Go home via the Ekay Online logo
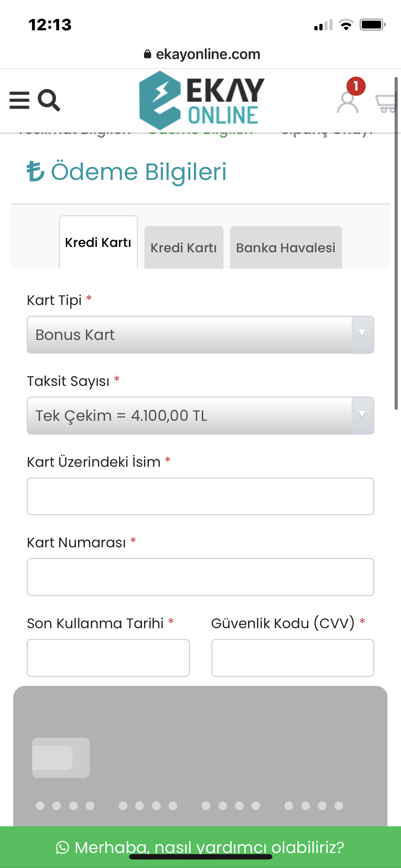Viewport: 401px width, 868px height. pyautogui.click(x=201, y=100)
